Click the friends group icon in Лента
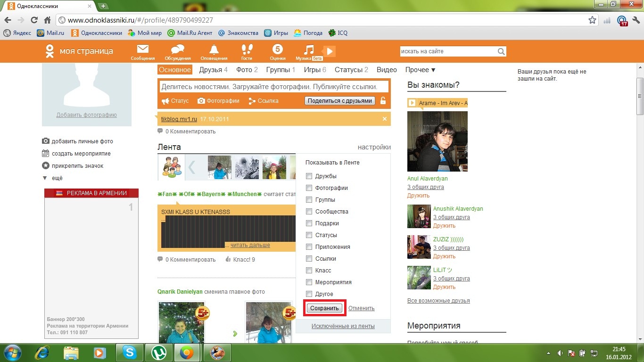The image size is (644, 362). [x=171, y=167]
